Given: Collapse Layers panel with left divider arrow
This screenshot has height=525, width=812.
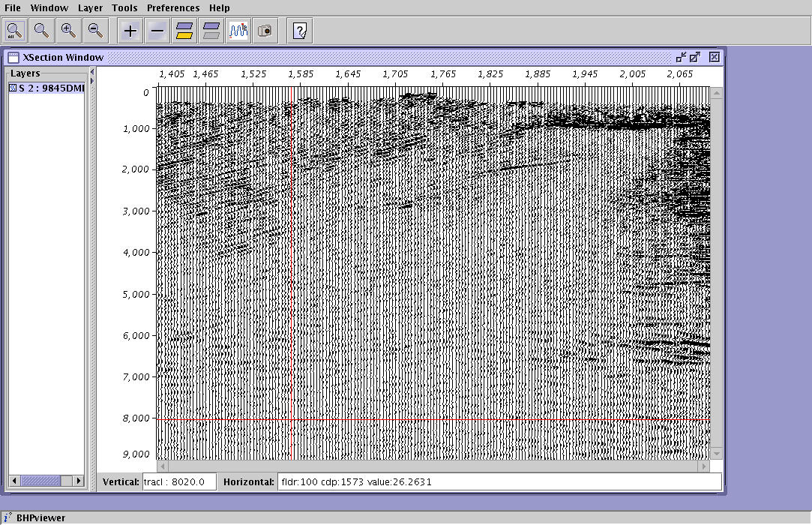Looking at the screenshot, I should point(92,72).
